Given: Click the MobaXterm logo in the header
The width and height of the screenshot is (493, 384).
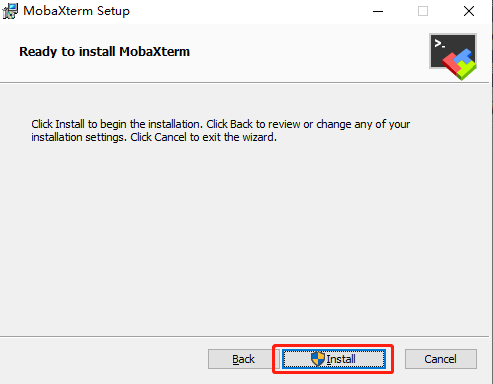Looking at the screenshot, I should click(453, 57).
